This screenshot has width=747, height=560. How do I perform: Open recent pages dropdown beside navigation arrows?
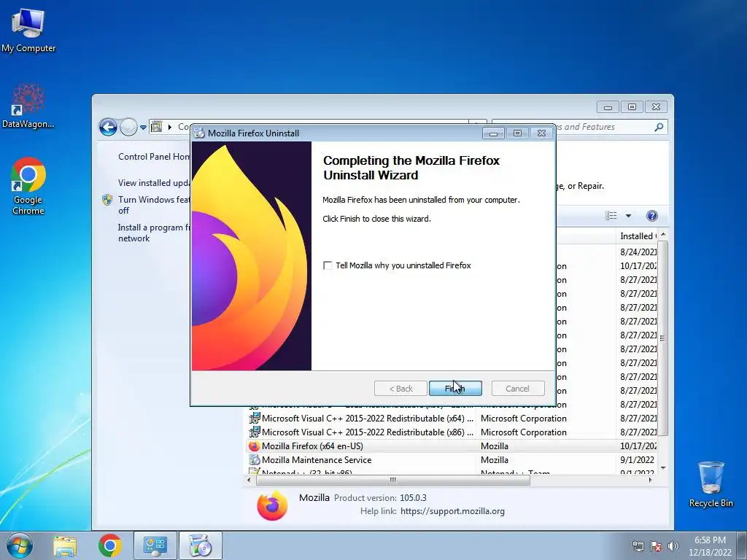tap(143, 128)
